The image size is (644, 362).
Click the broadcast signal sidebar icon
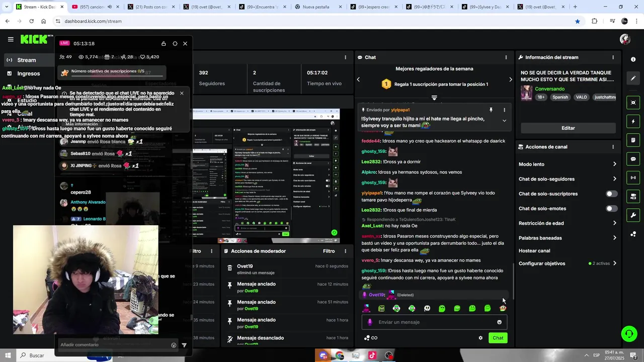pos(633,177)
